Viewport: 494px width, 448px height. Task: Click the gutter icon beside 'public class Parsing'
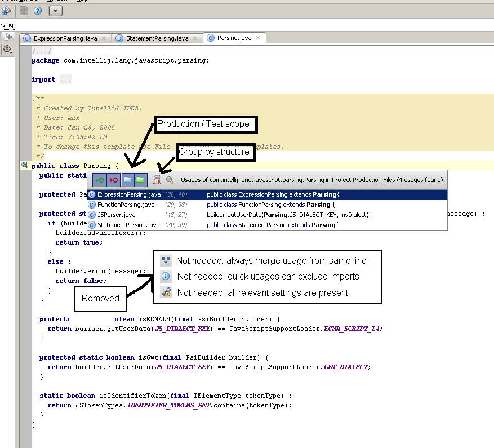25,165
